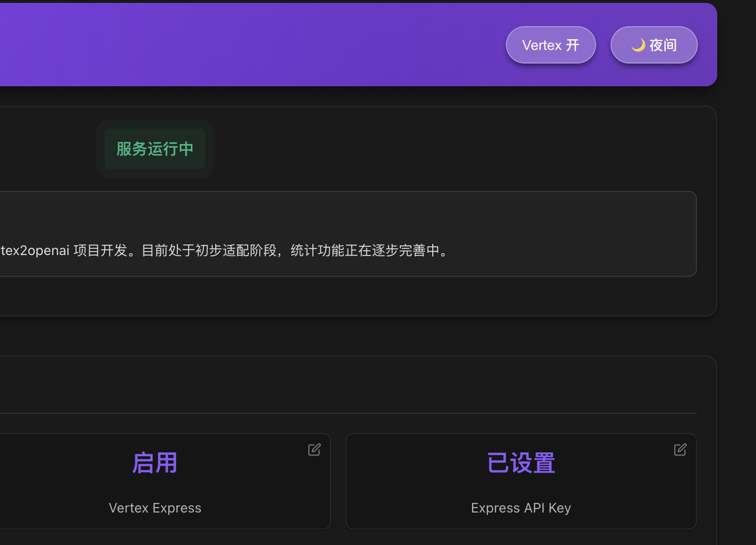The height and width of the screenshot is (545, 756).
Task: Click the 夜间 text label in header
Action: tap(663, 45)
